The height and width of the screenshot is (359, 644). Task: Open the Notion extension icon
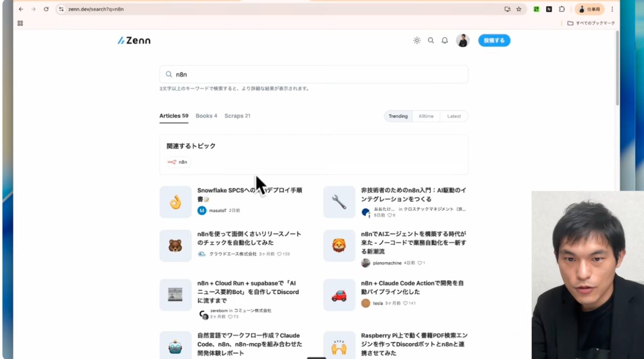click(549, 9)
